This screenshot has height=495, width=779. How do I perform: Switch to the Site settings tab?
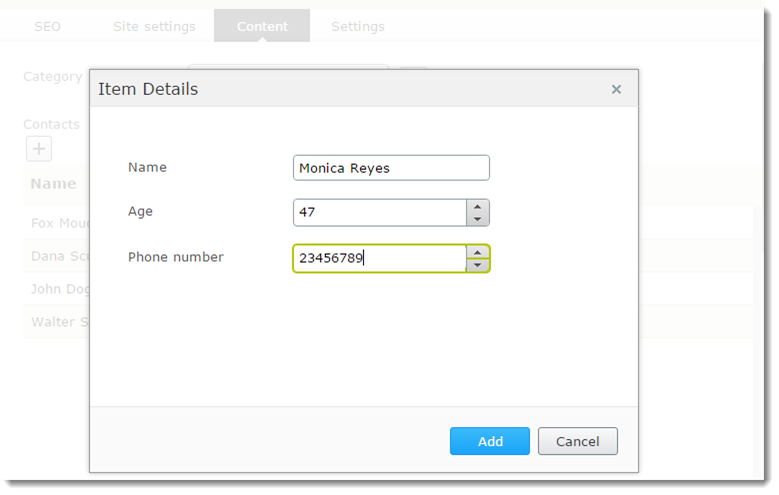pyautogui.click(x=154, y=26)
